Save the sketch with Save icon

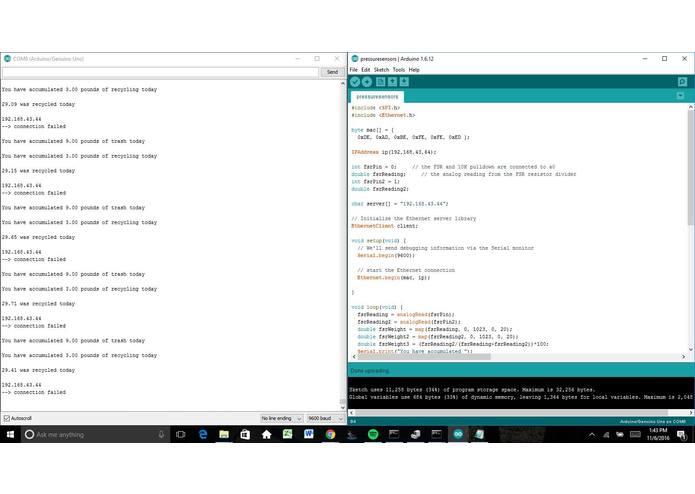point(404,82)
